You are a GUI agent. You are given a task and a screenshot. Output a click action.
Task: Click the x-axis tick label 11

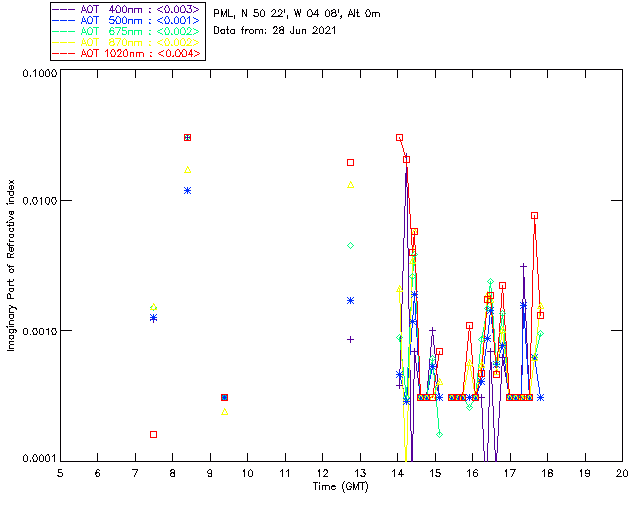pos(285,473)
